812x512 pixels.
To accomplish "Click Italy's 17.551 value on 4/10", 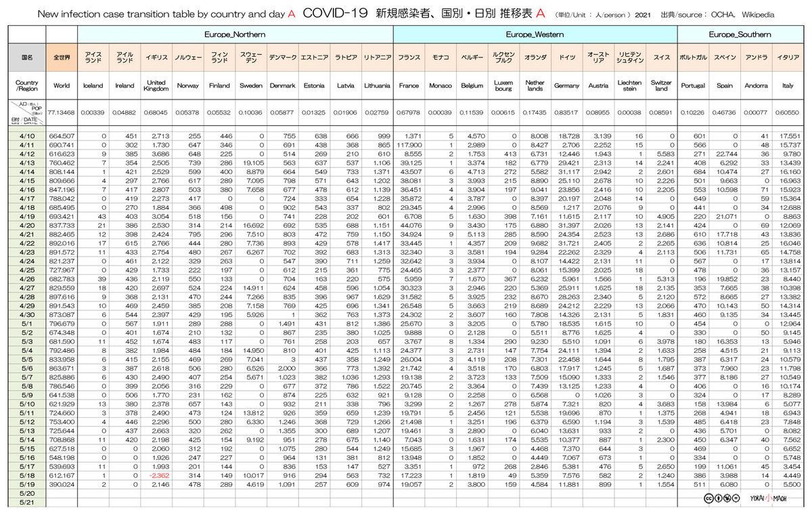I will 790,135.
